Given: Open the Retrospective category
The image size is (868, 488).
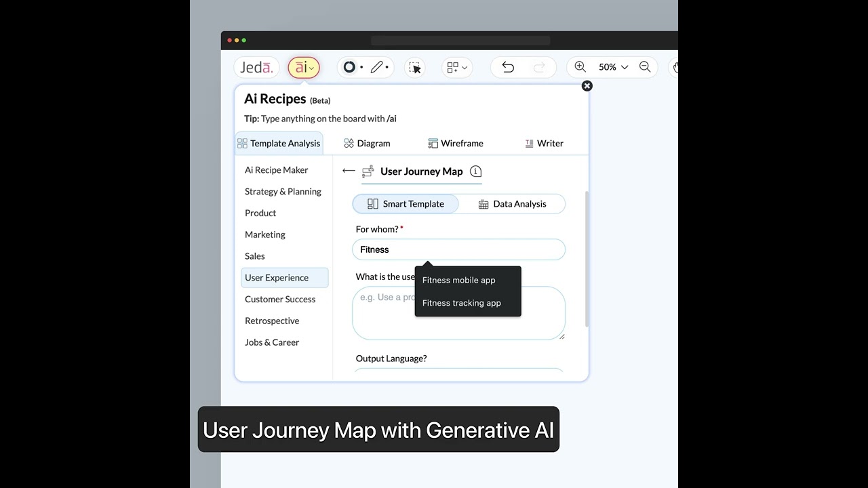Looking at the screenshot, I should coord(272,321).
